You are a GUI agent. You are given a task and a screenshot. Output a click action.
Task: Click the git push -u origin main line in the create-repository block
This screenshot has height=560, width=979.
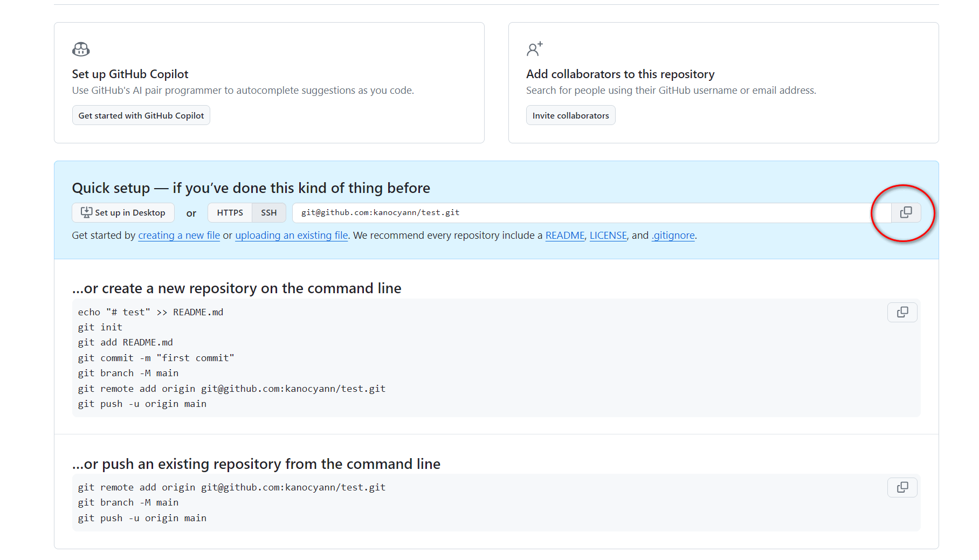(142, 404)
